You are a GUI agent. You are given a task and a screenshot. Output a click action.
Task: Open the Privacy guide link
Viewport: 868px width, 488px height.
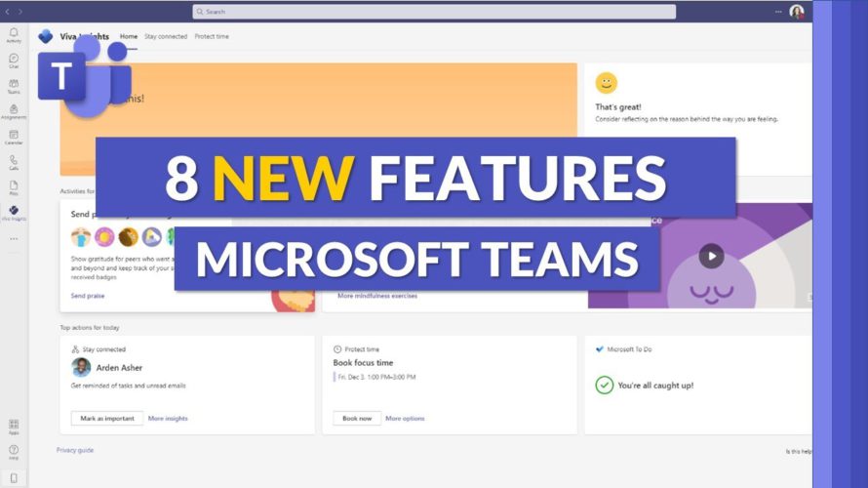75,450
